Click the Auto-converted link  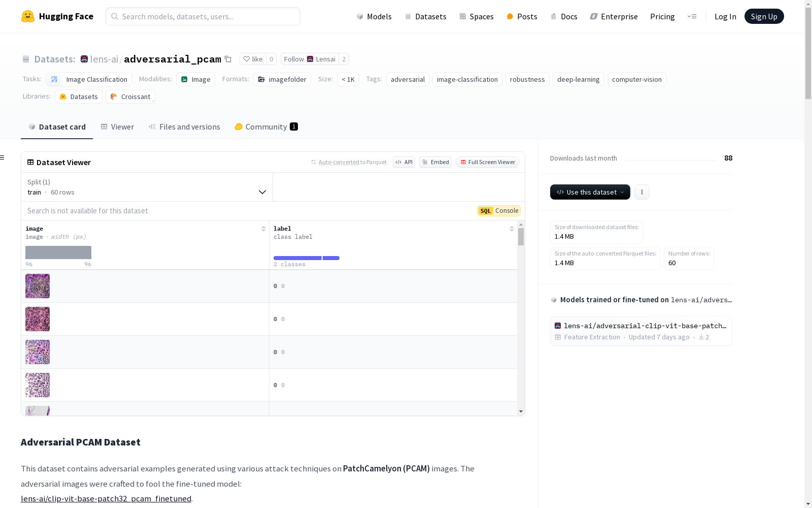tap(339, 162)
